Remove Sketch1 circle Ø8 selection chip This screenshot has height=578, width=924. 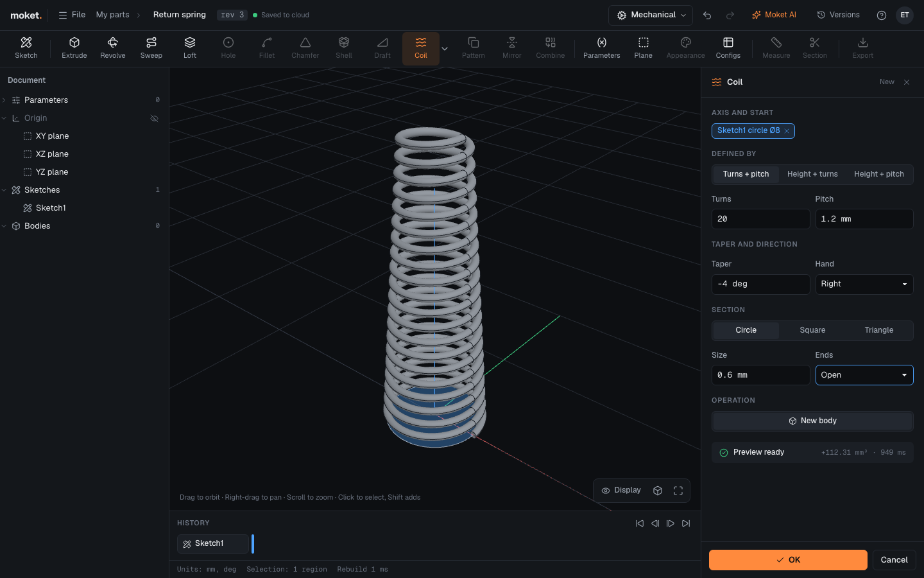[787, 131]
